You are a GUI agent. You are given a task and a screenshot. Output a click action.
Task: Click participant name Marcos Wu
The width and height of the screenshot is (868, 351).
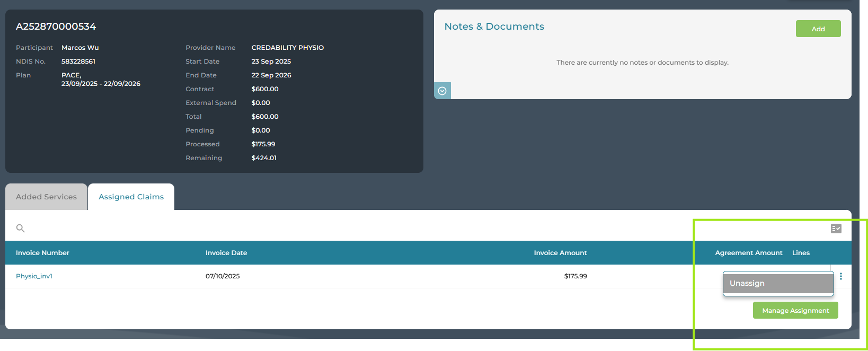(x=80, y=48)
